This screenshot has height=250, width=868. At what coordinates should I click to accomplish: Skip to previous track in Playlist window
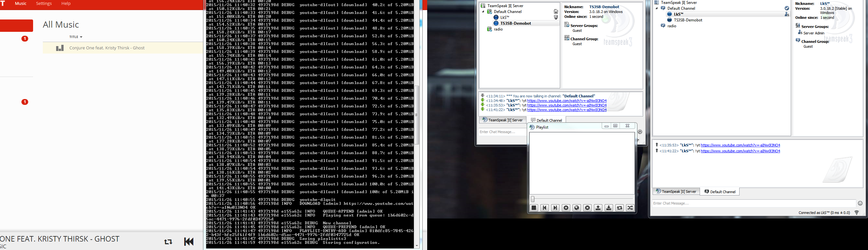pos(545,208)
